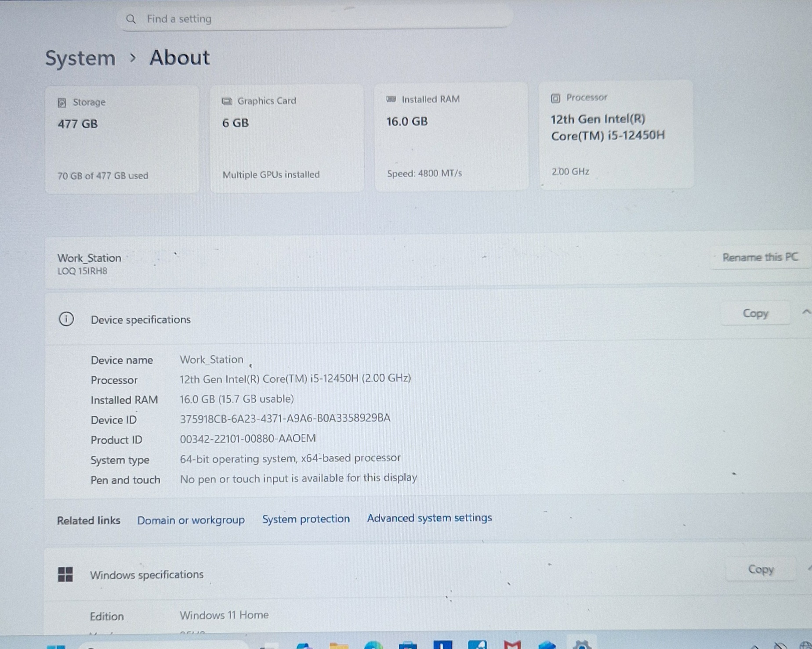The image size is (812, 649).
Task: Click the Installed RAM chip icon
Action: pos(391,99)
